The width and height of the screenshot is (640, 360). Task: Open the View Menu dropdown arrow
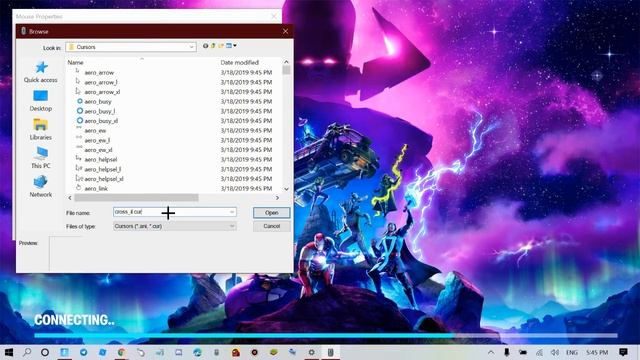point(235,46)
